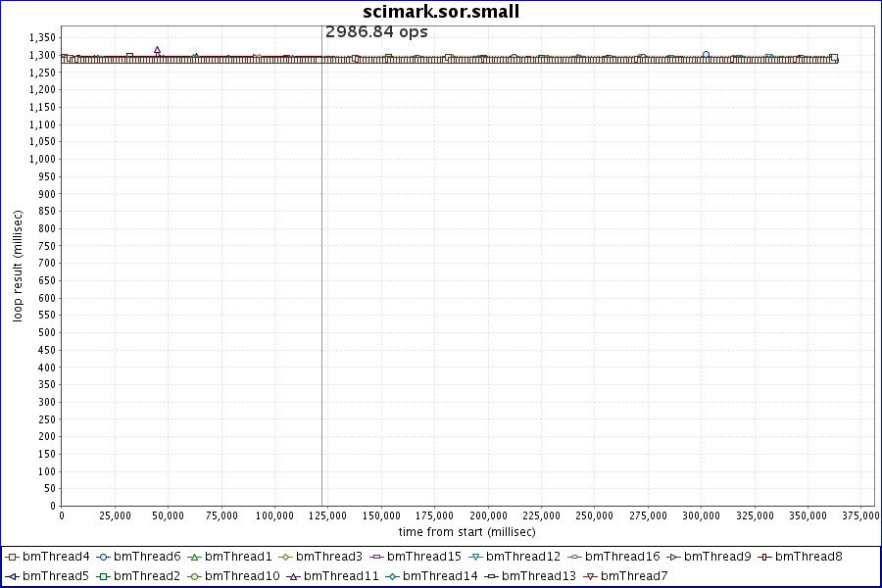Image resolution: width=882 pixels, height=588 pixels.
Task: Select the bmThread9 legend label
Action: point(717,557)
